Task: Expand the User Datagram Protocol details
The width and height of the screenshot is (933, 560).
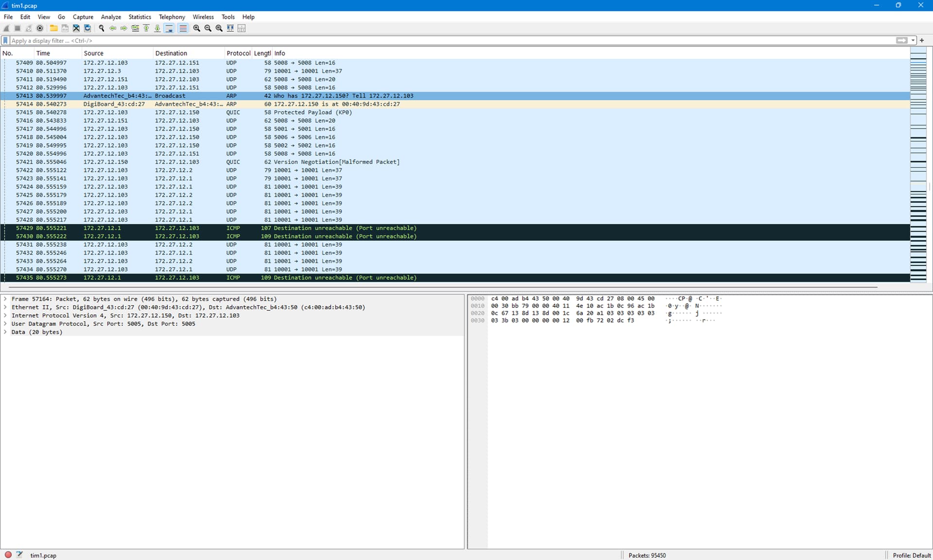Action: (5, 324)
